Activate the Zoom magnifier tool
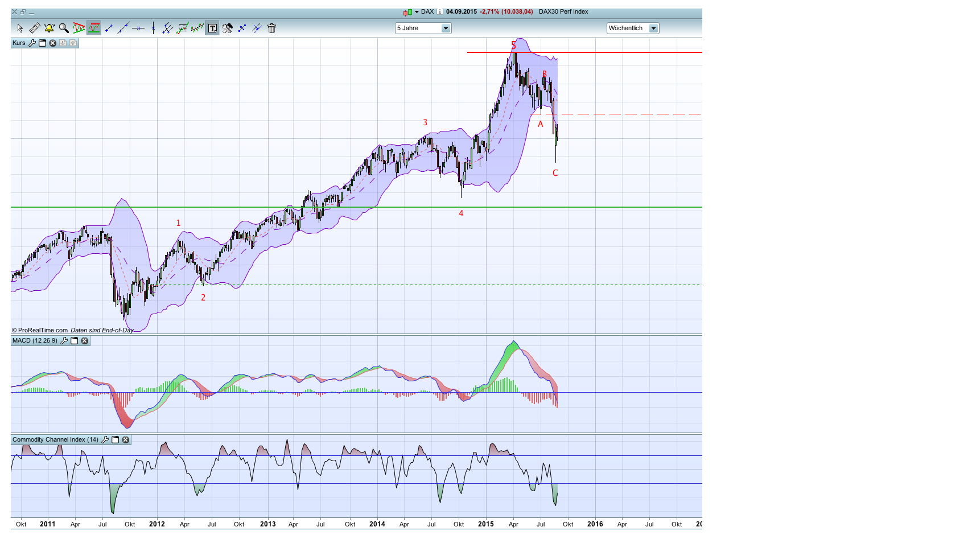Image resolution: width=972 pixels, height=560 pixels. [x=64, y=28]
